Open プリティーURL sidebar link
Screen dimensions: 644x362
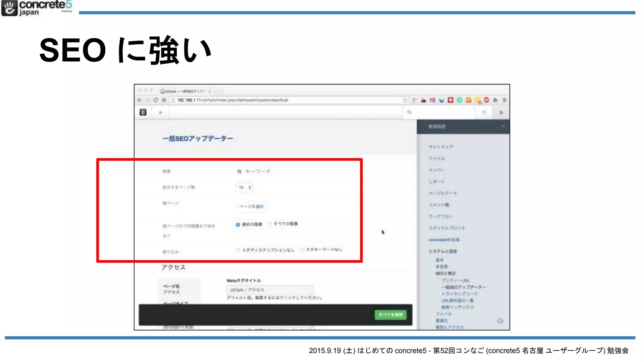tap(455, 280)
